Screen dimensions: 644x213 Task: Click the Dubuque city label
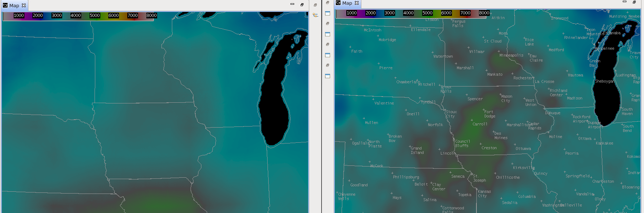click(553, 113)
